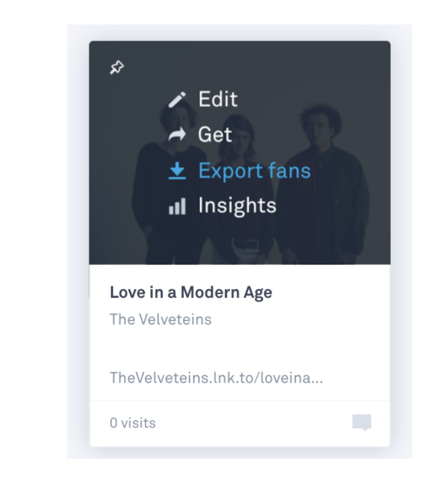Image resolution: width=448 pixels, height=490 pixels.
Task: Click the speech bubble comment icon
Action: [361, 422]
